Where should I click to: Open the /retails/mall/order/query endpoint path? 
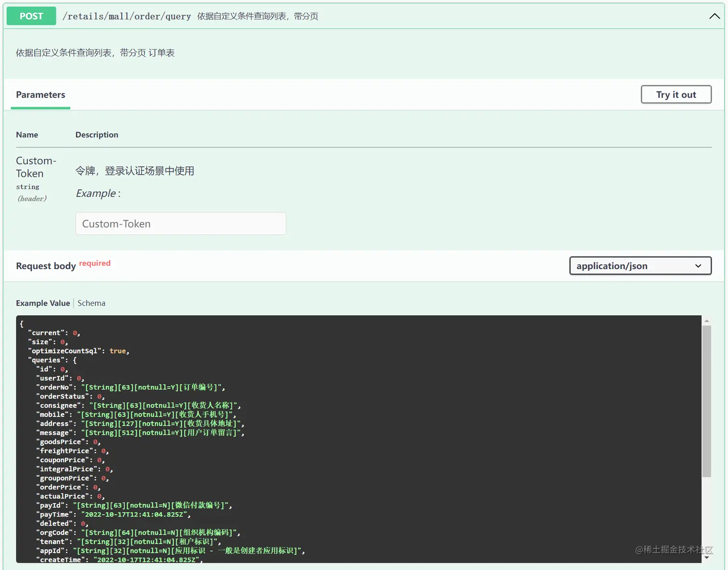[127, 16]
